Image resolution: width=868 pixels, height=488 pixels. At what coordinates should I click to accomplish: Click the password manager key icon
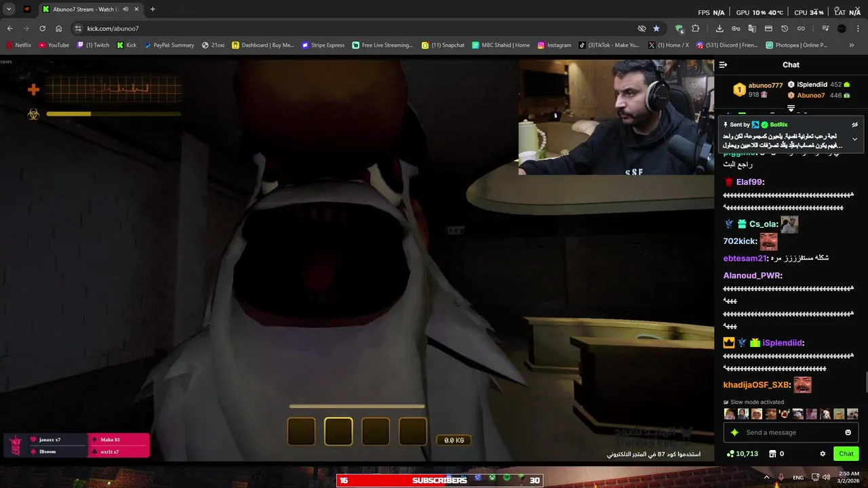click(736, 28)
